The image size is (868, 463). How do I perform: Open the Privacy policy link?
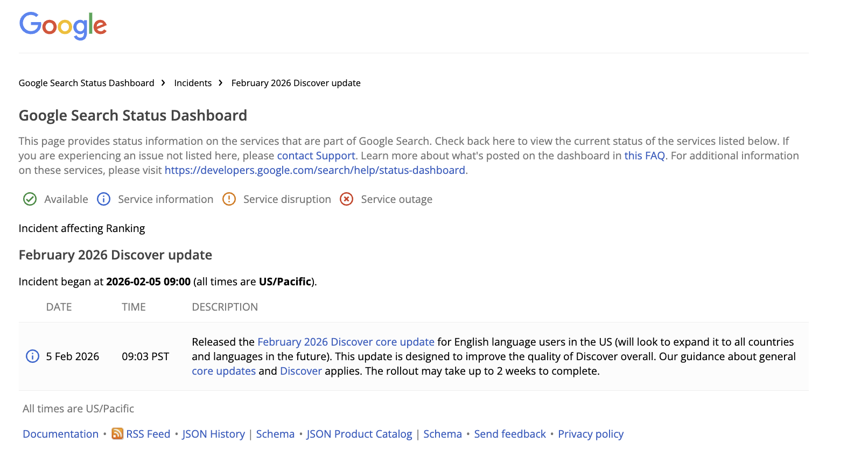point(591,434)
